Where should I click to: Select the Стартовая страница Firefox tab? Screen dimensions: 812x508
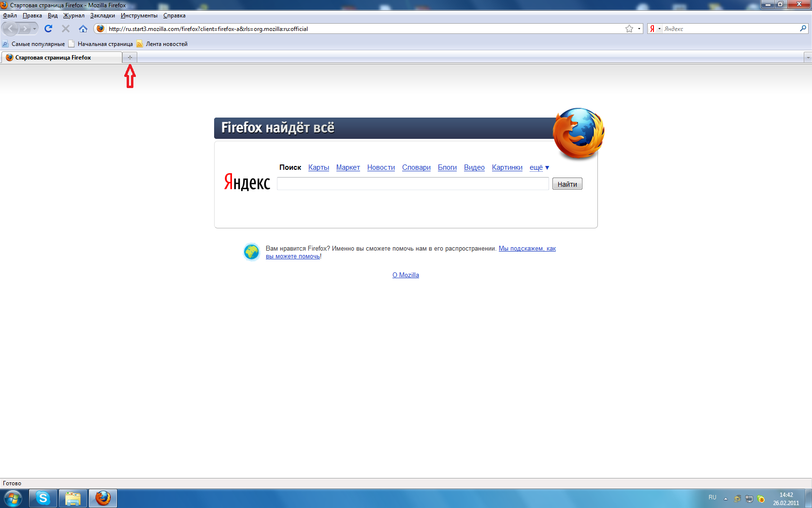click(61, 58)
